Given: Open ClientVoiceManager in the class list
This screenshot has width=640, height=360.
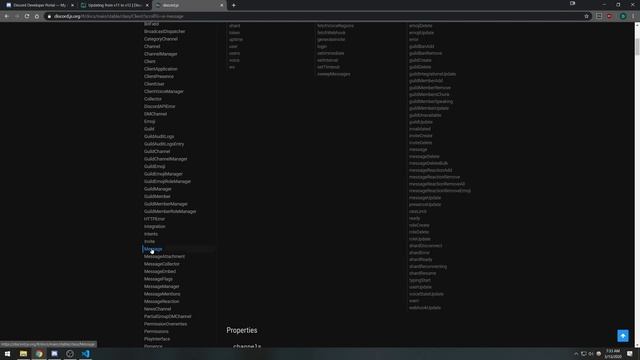Looking at the screenshot, I should pyautogui.click(x=164, y=91).
